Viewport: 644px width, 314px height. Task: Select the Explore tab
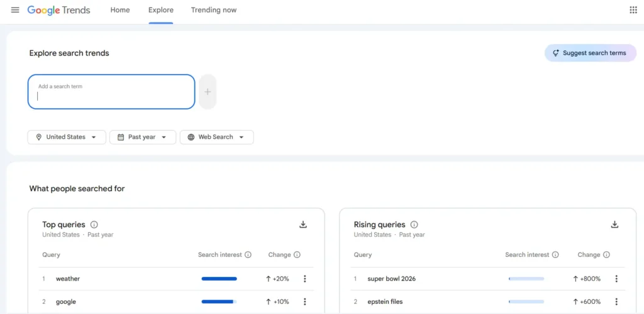[160, 10]
